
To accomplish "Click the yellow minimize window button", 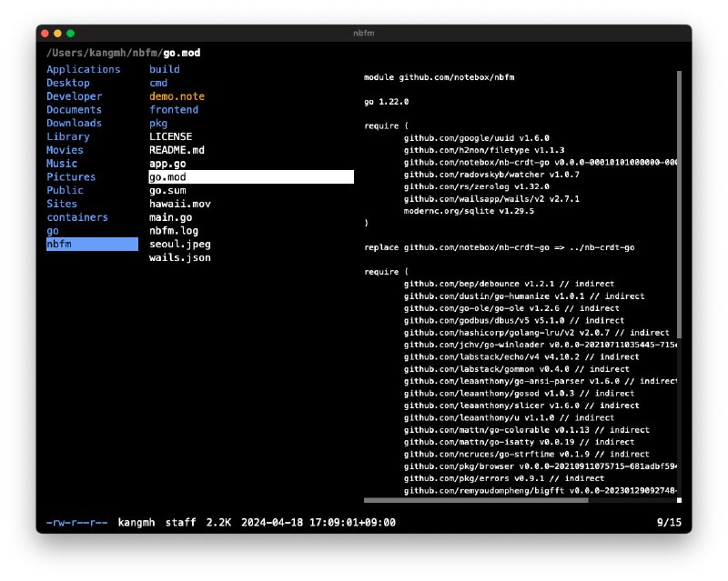I will [x=58, y=34].
